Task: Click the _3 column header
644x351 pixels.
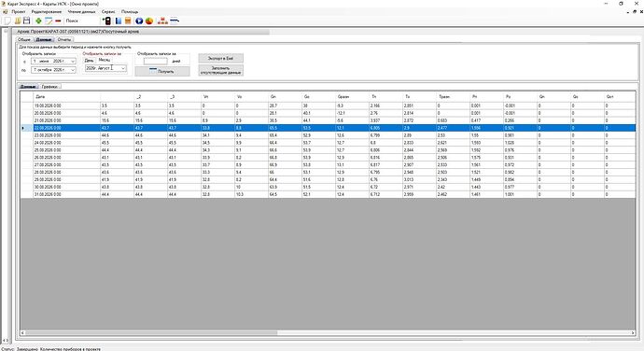Action: pos(185,96)
